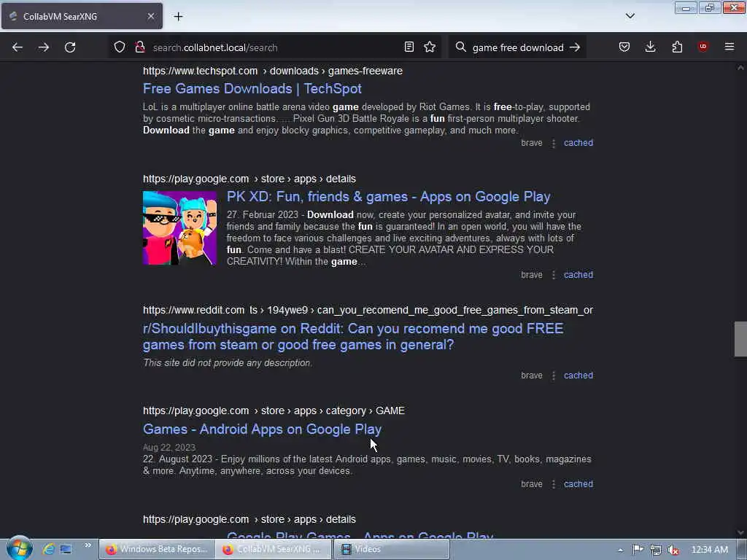
Task: Click the muted volume tray icon
Action: (673, 550)
